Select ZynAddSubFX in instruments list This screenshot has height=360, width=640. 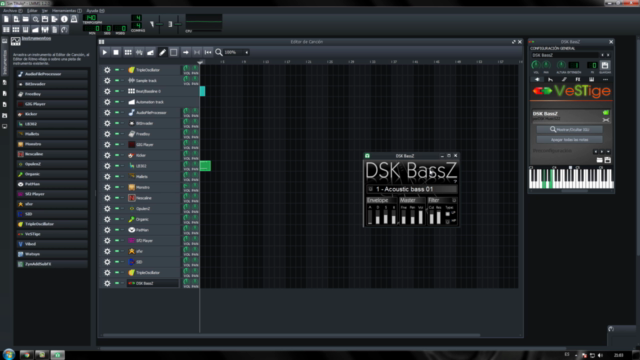pyautogui.click(x=52, y=264)
